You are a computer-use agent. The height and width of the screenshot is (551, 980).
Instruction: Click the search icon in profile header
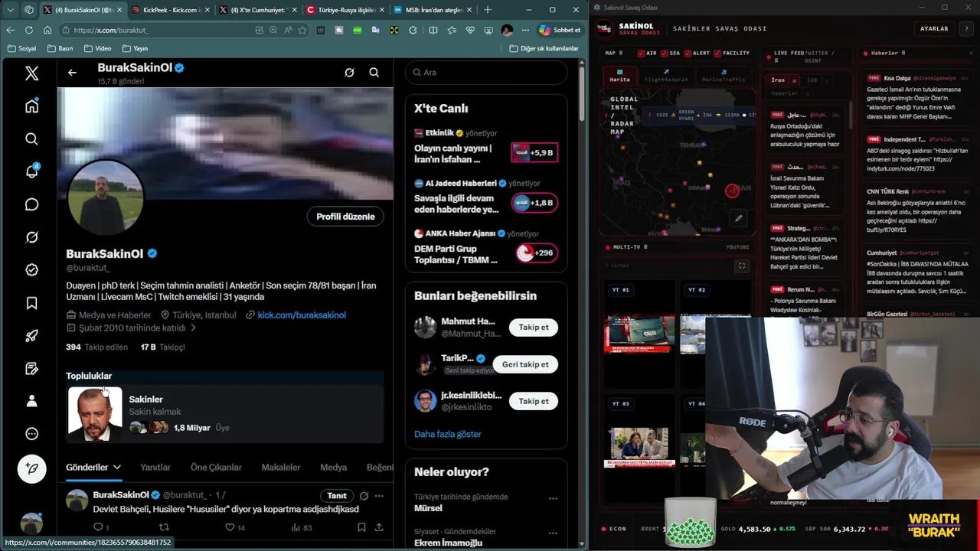pos(374,72)
